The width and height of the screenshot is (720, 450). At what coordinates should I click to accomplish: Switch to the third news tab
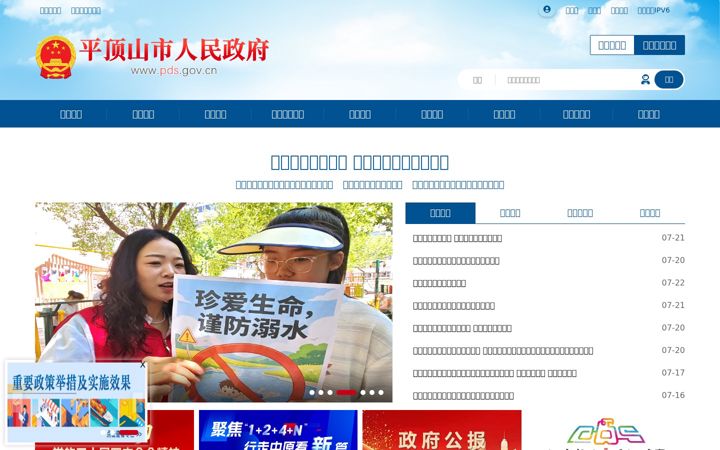(580, 213)
